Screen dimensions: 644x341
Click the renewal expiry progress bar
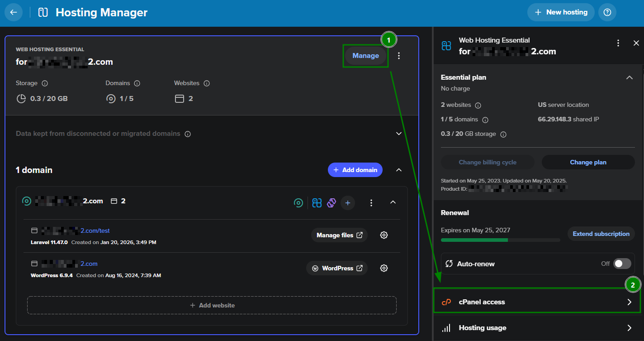click(x=501, y=240)
